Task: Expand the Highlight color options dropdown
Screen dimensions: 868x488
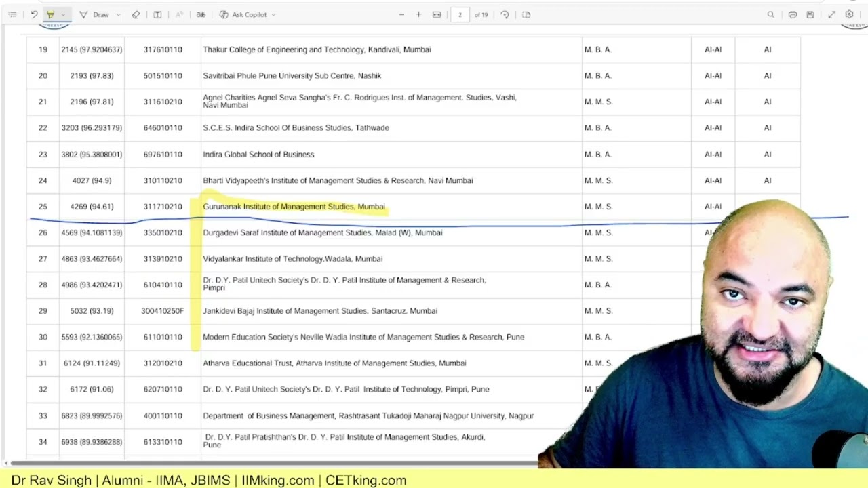Action: point(63,14)
